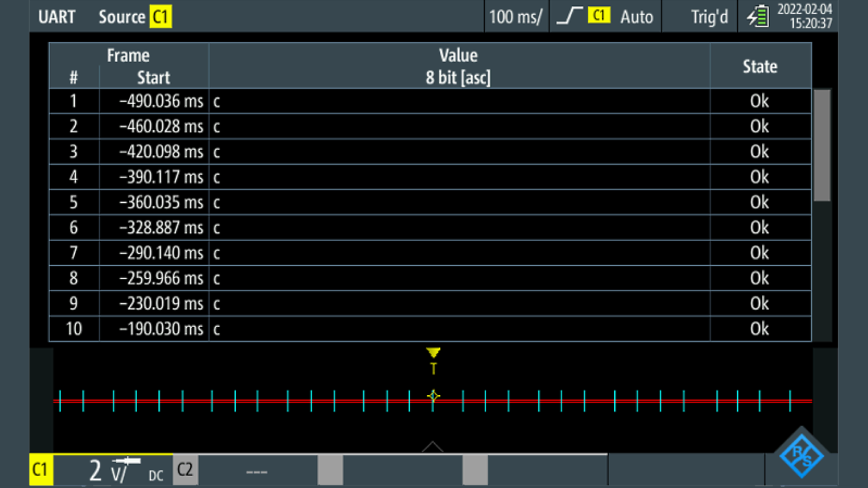Viewport: 868px width, 488px height.
Task: Tap the yellow C1 channel label
Action: [41, 471]
